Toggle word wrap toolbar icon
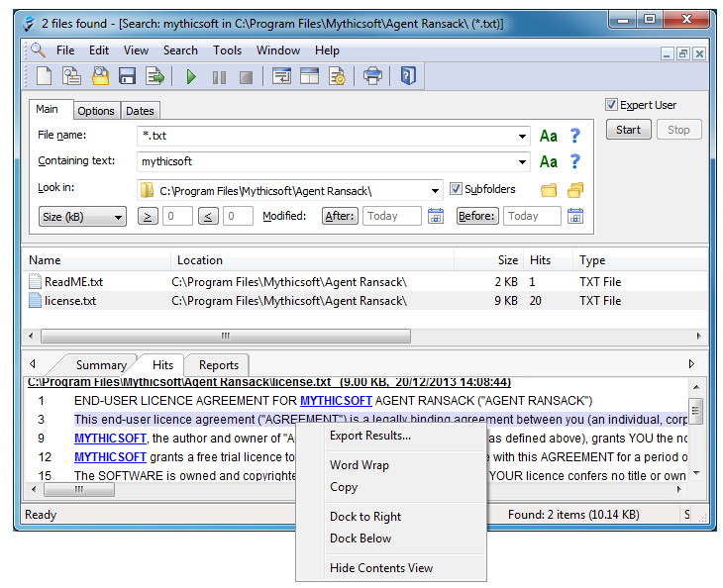Viewport: 723px width, 588px height. 281,75
